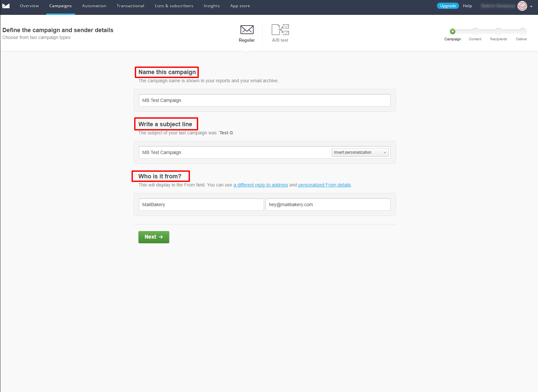Select the Regular campaign envelope icon

(247, 30)
